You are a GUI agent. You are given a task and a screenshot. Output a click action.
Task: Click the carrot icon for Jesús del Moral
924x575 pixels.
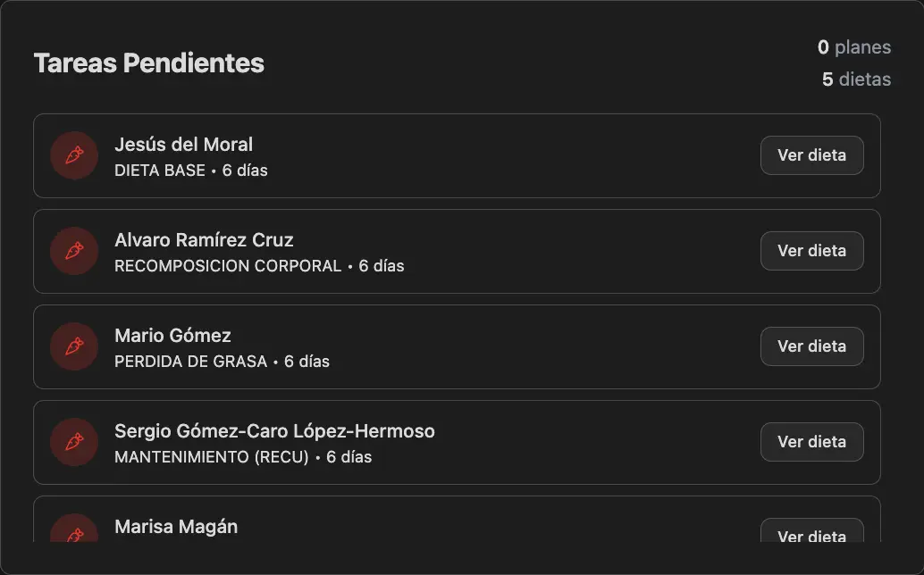[74, 155]
